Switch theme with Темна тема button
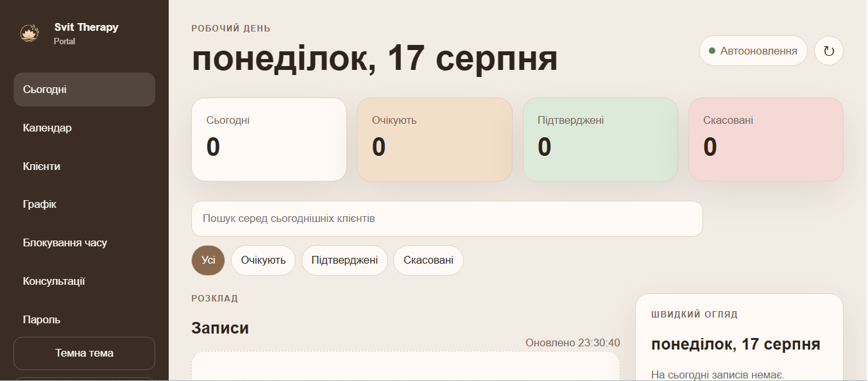This screenshot has width=868, height=381. (x=84, y=353)
